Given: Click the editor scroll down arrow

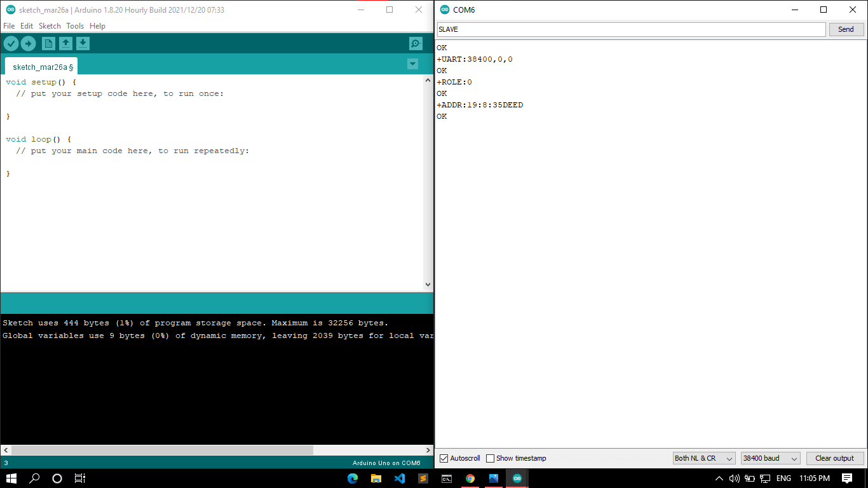Looking at the screenshot, I should coord(428,285).
